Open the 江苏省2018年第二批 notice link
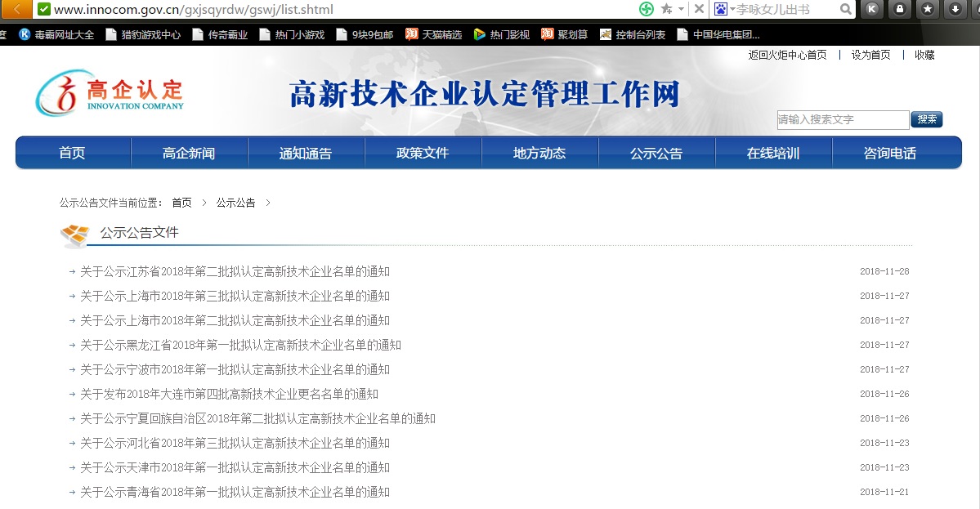The width and height of the screenshot is (980, 509). [235, 271]
